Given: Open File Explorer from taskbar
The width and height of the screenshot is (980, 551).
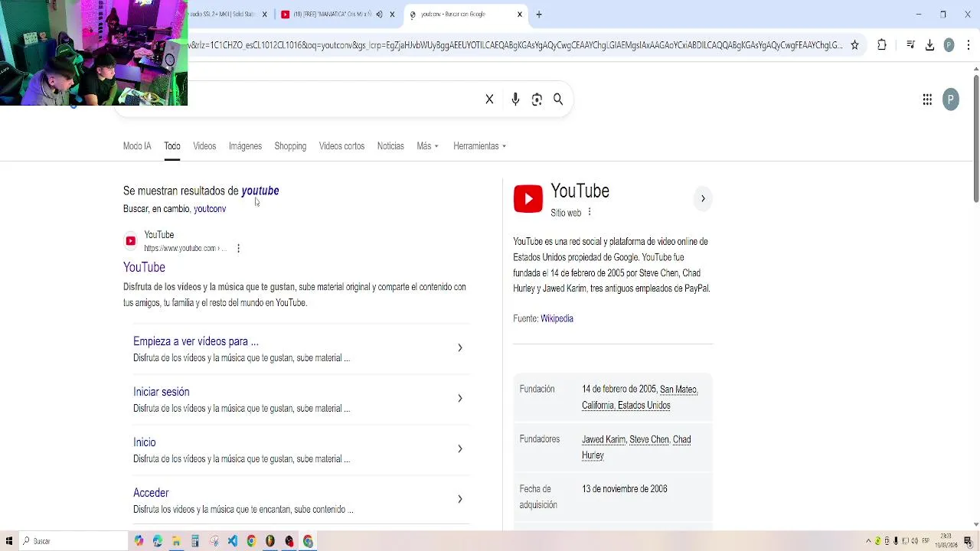Looking at the screenshot, I should click(x=176, y=541).
